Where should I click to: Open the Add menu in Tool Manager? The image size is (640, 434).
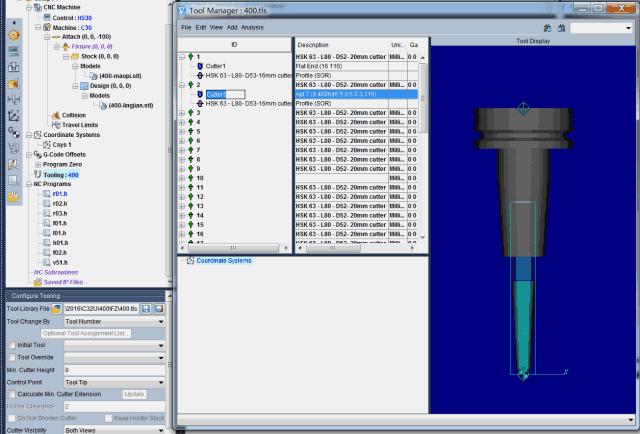(x=232, y=28)
